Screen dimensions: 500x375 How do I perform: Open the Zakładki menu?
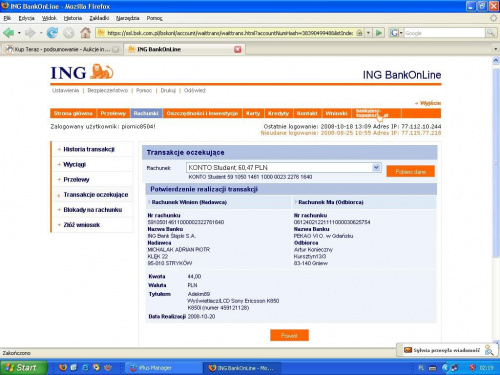tap(99, 18)
